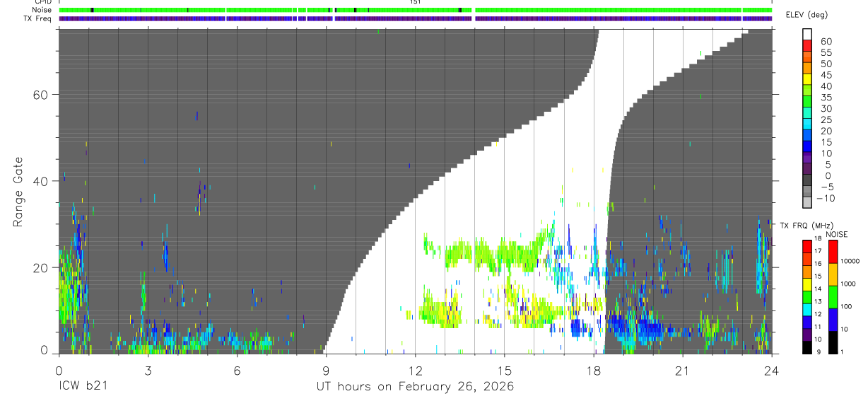
Task: Click the purple TX Freq strip above the plot
Action: [415, 18]
